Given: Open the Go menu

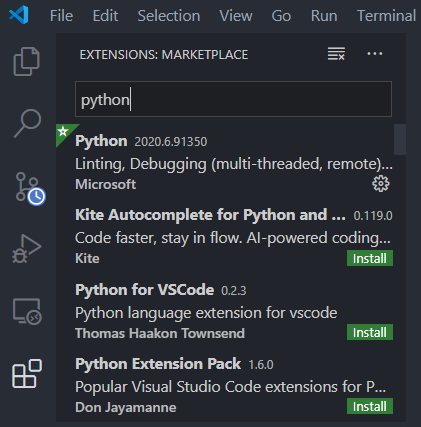Looking at the screenshot, I should pyautogui.click(x=281, y=16).
